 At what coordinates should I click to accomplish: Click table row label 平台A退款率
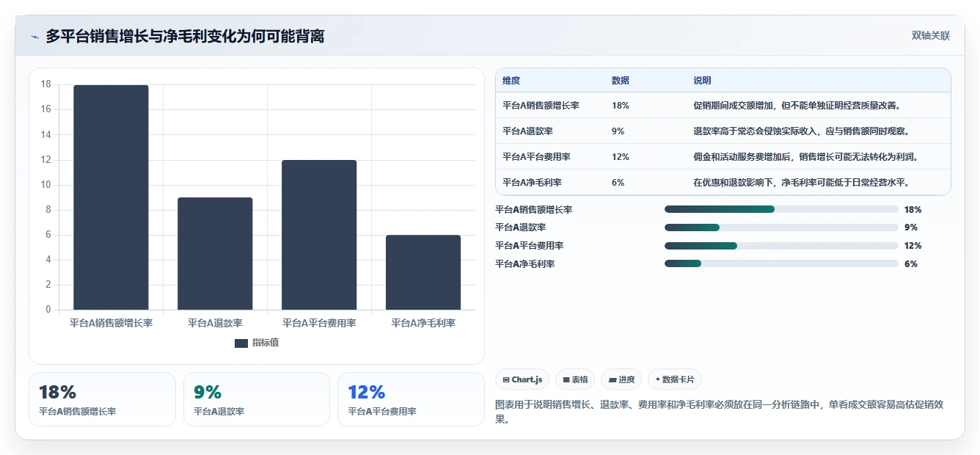pyautogui.click(x=527, y=131)
